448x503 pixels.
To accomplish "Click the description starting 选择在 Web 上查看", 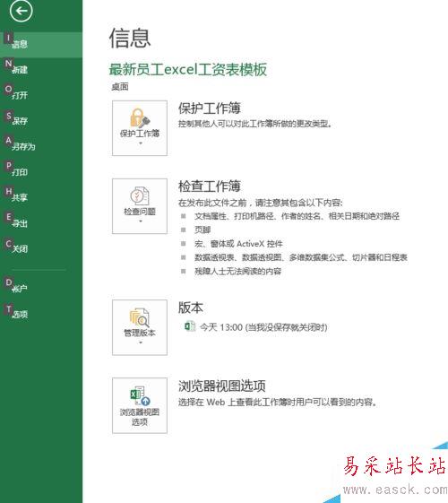I will coord(277,402).
